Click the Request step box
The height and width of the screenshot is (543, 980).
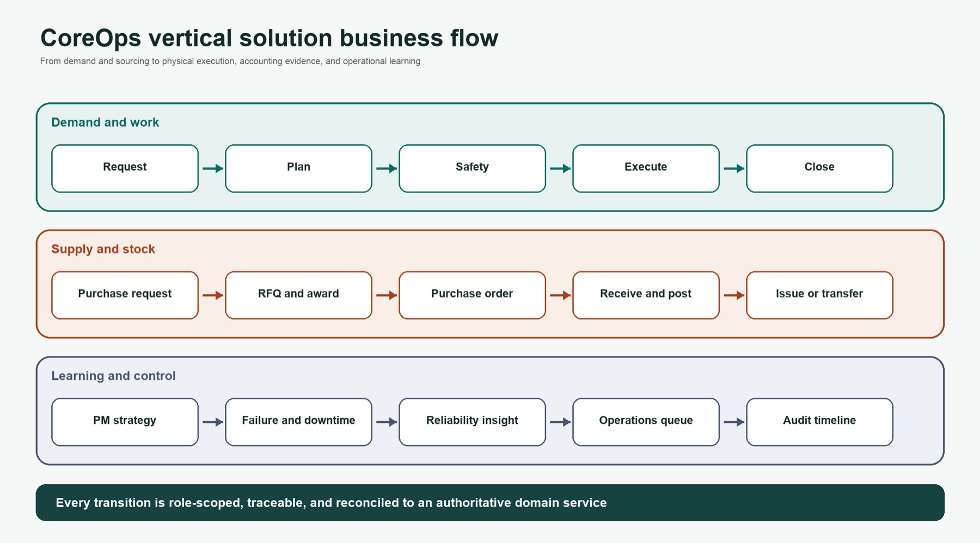125,168
